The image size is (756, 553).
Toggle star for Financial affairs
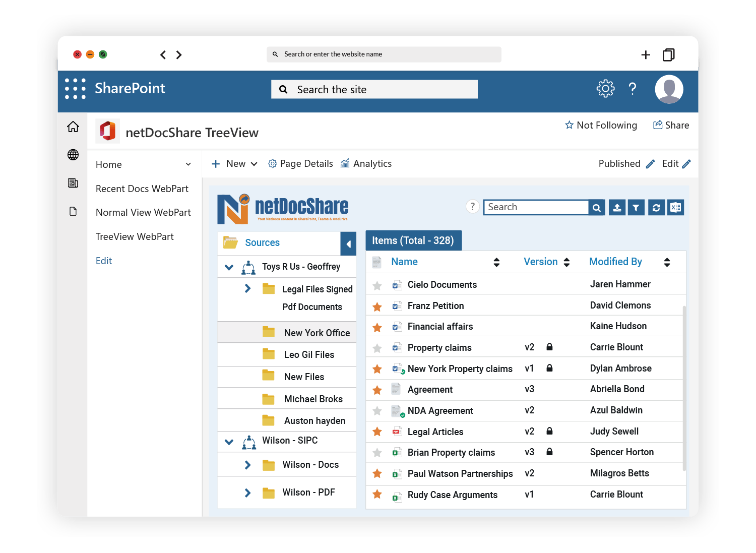(377, 328)
